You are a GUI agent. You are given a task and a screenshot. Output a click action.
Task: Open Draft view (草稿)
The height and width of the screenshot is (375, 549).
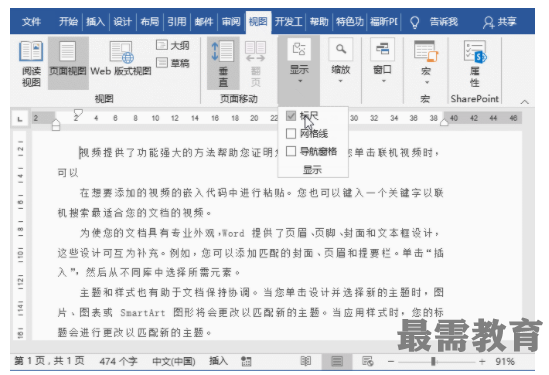click(x=173, y=63)
